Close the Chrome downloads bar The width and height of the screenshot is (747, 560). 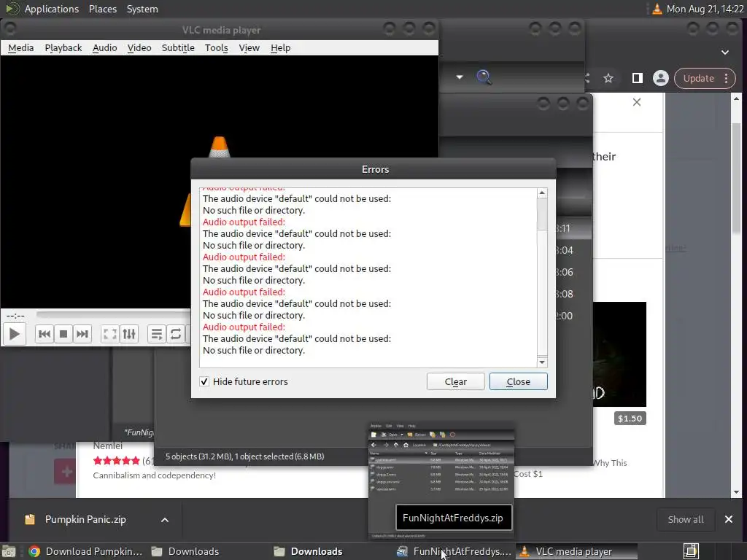729,519
